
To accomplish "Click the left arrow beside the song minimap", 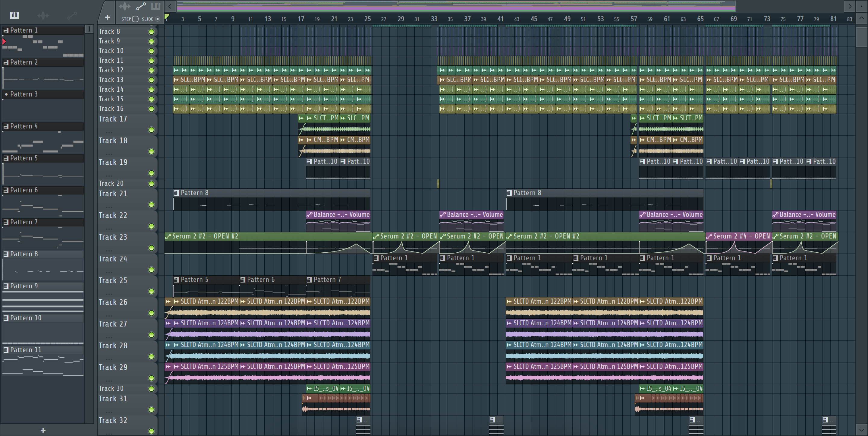I will [x=170, y=6].
